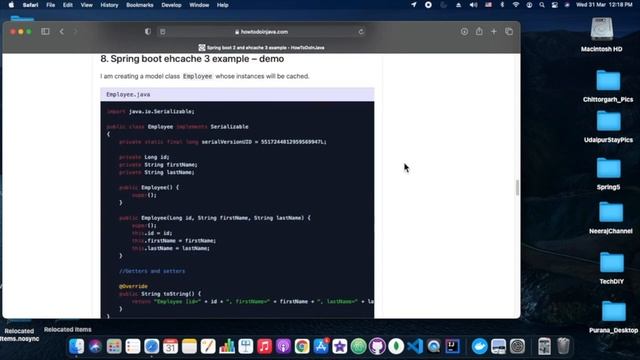Open Music from the Dock
The width and height of the screenshot is (640, 360).
(x=264, y=346)
